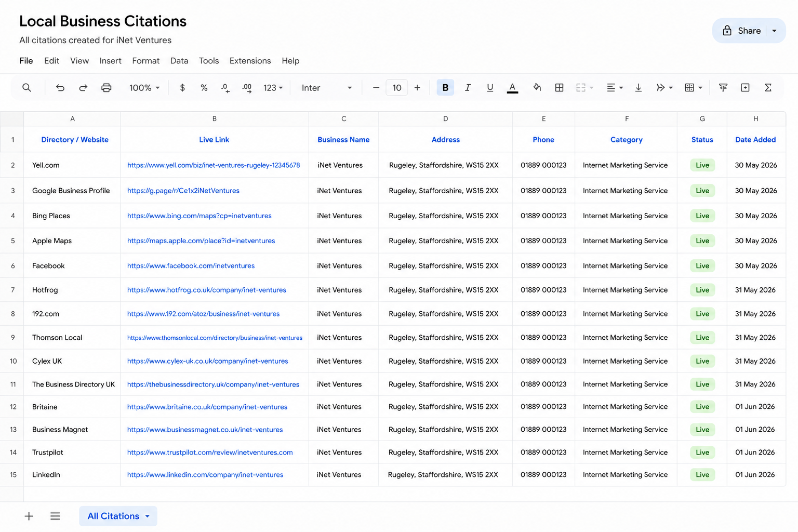Open the 123 number format dropdown
This screenshot has width=798, height=532.
pyautogui.click(x=273, y=88)
